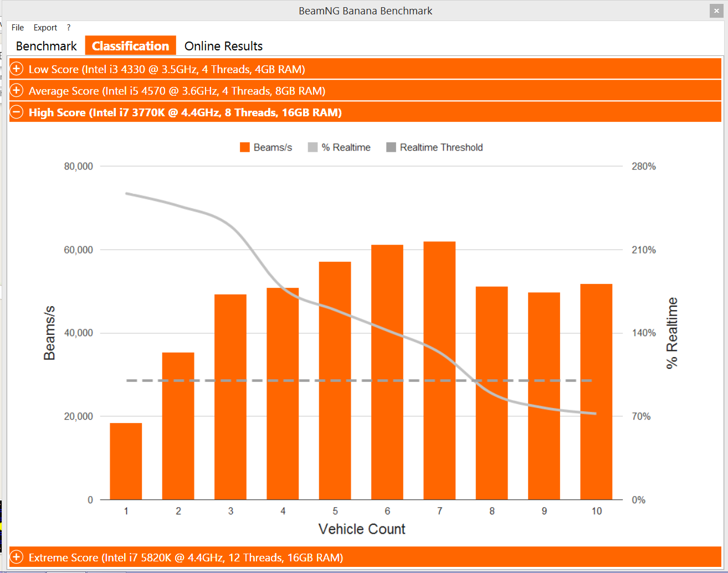Click the bar for vehicle count 6

point(387,373)
